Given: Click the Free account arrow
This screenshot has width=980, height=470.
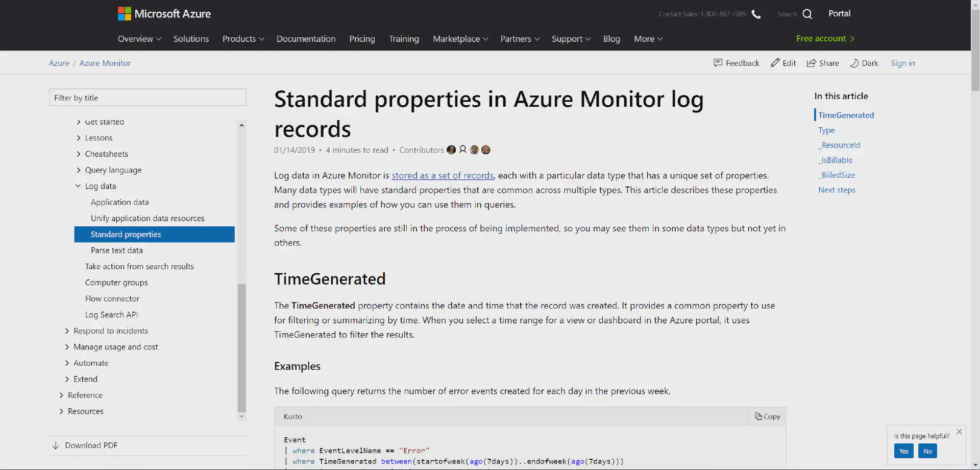Looking at the screenshot, I should point(852,39).
